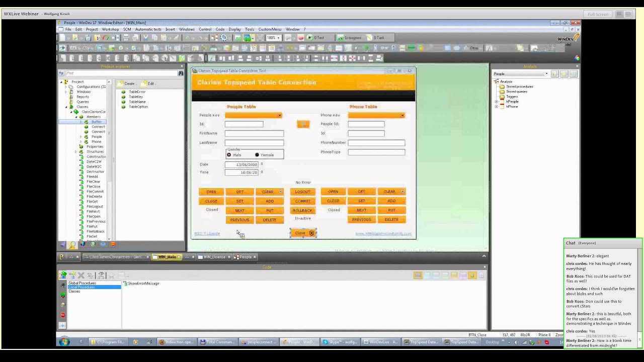
Task: Click the COMMIT button on the form
Action: pyautogui.click(x=303, y=201)
